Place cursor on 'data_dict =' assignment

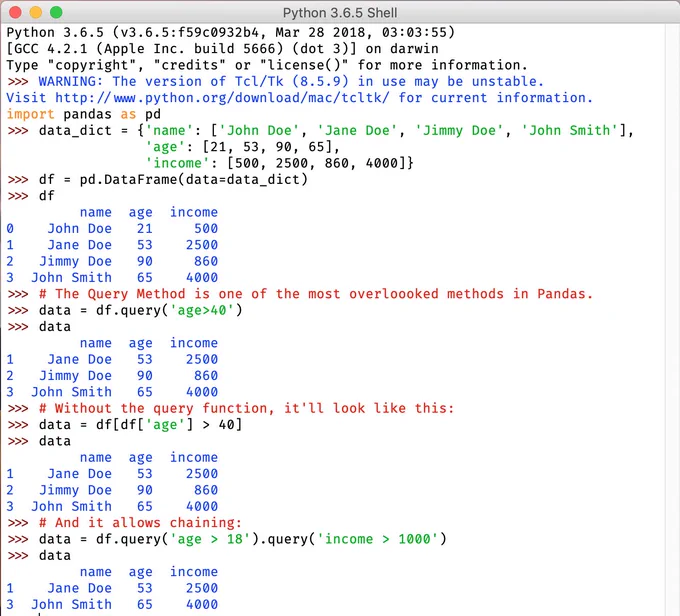tap(83, 131)
